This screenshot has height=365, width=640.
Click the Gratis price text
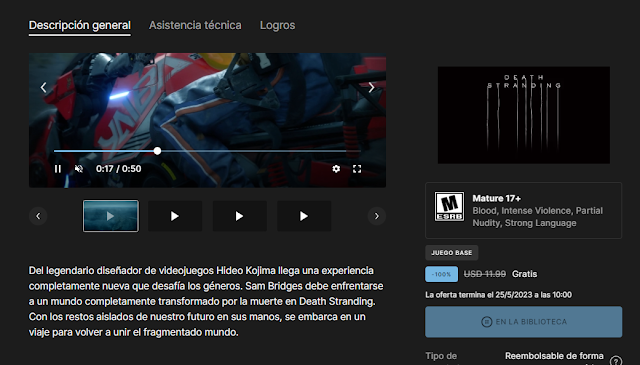tap(524, 274)
